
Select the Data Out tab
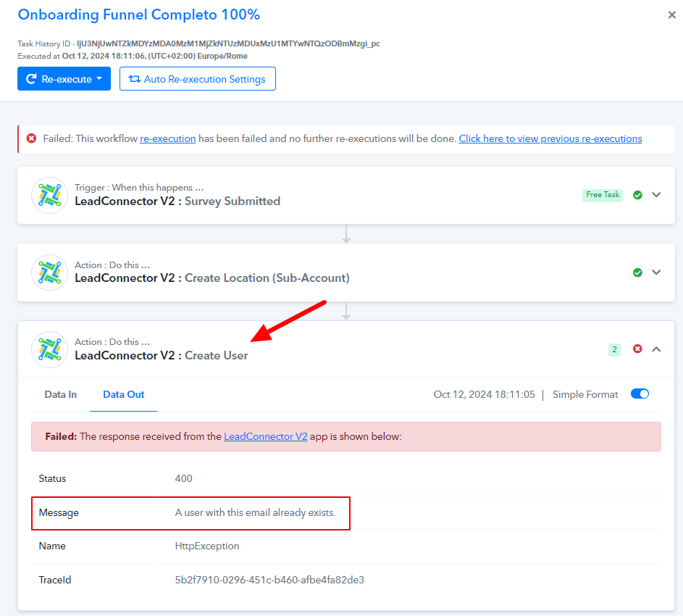click(x=123, y=394)
